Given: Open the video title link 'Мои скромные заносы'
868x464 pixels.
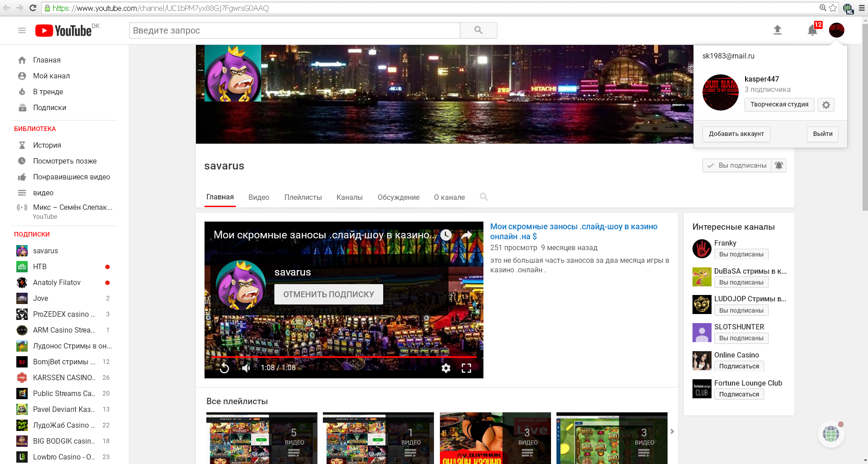Looking at the screenshot, I should pos(574,232).
